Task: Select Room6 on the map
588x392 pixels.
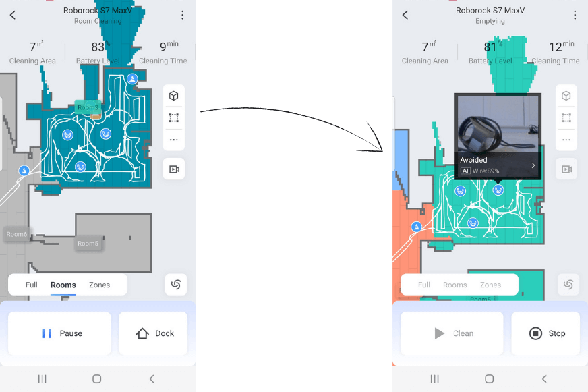Action: (x=17, y=234)
